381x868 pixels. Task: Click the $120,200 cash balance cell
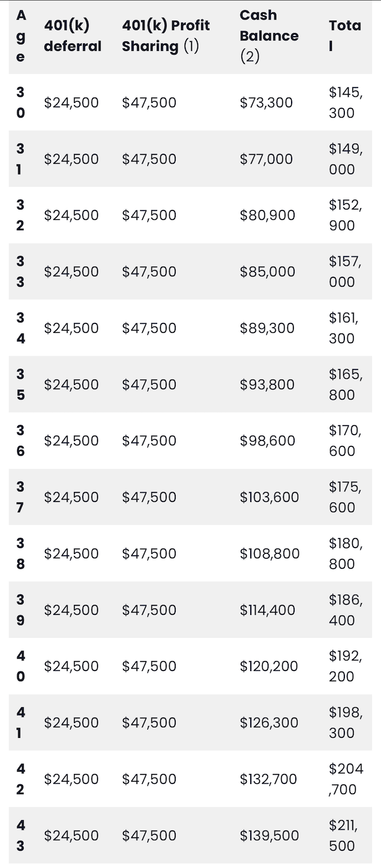269,666
